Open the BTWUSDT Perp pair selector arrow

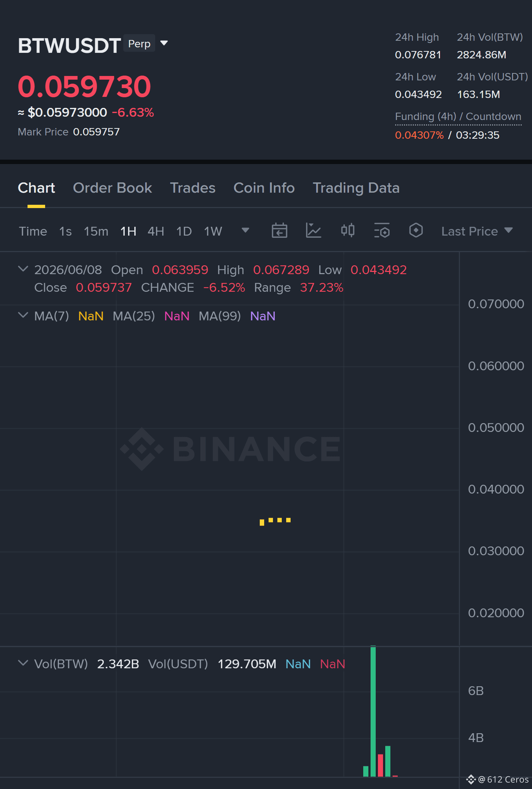[164, 43]
